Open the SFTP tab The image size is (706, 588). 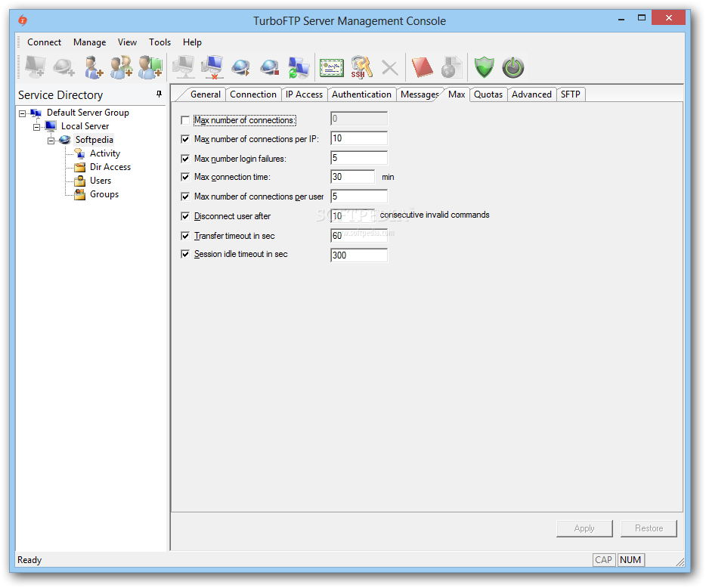click(571, 94)
